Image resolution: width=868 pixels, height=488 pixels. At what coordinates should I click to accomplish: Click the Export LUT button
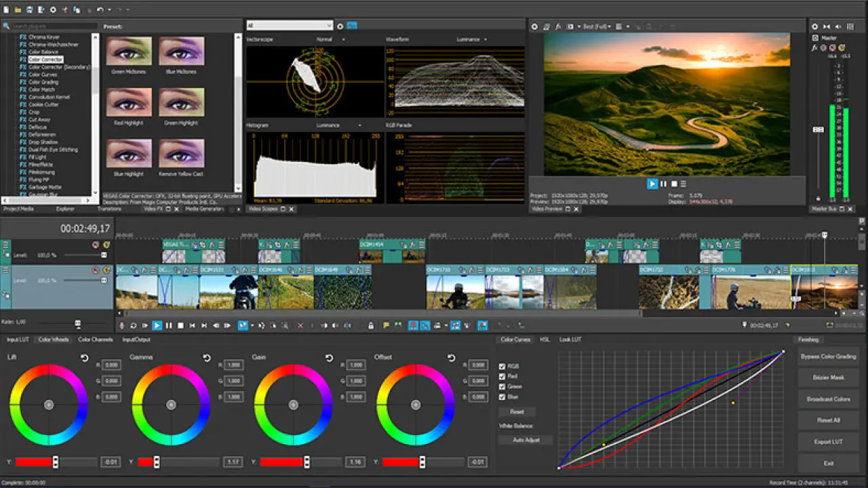(x=828, y=442)
